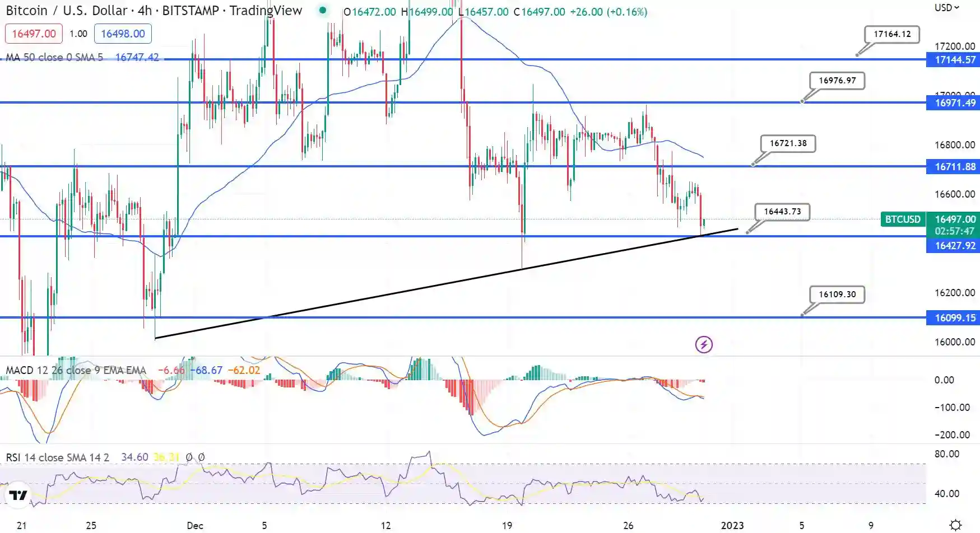The width and height of the screenshot is (980, 533).
Task: Click the 17200.00 price scale label
Action: pyautogui.click(x=955, y=46)
